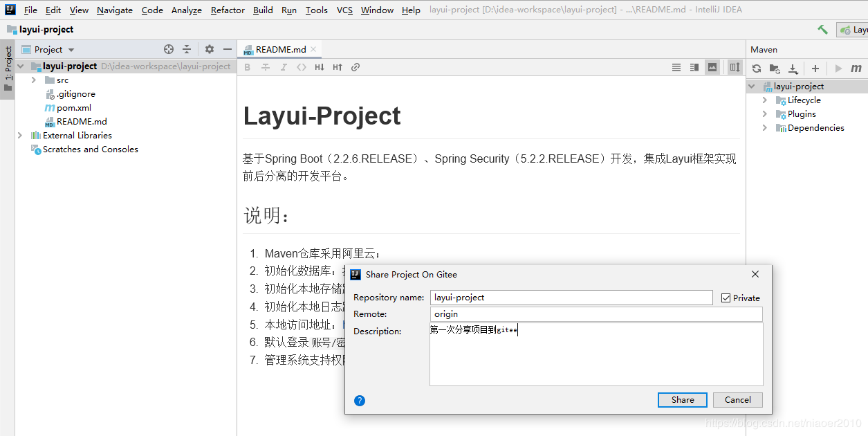The height and width of the screenshot is (436, 868).
Task: Insert inline code with the code icon
Action: (x=302, y=67)
